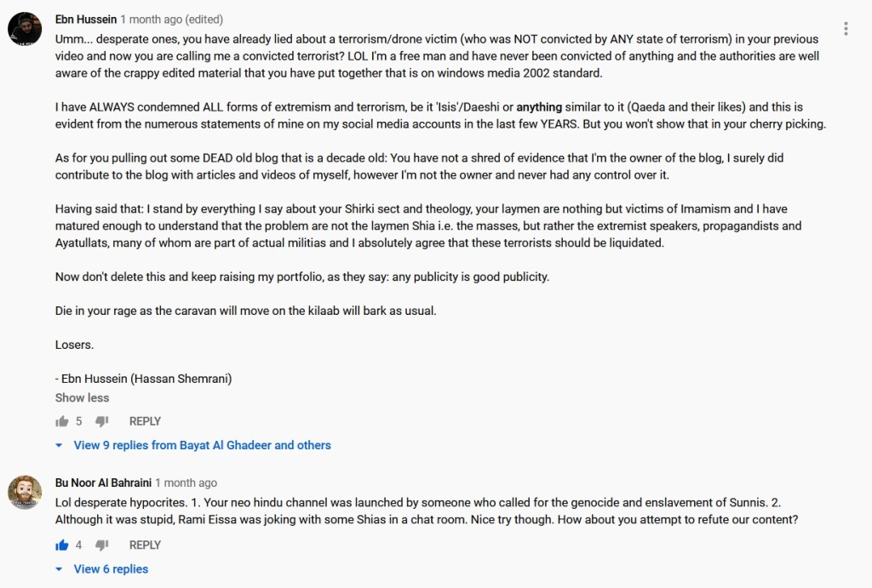Open Bu Noor Al Bahraini's profile avatar
Image resolution: width=872 pixels, height=588 pixels.
(x=26, y=492)
